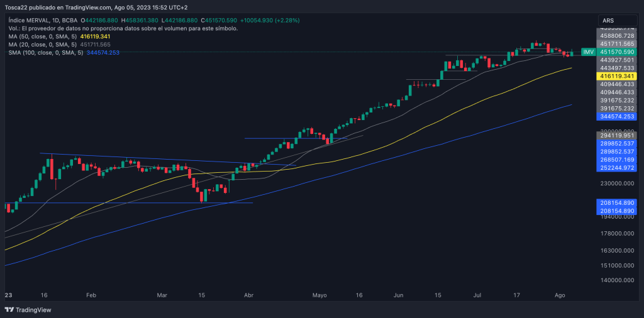
Task: Click the TradingView logo at bottom left
Action: pos(28,310)
